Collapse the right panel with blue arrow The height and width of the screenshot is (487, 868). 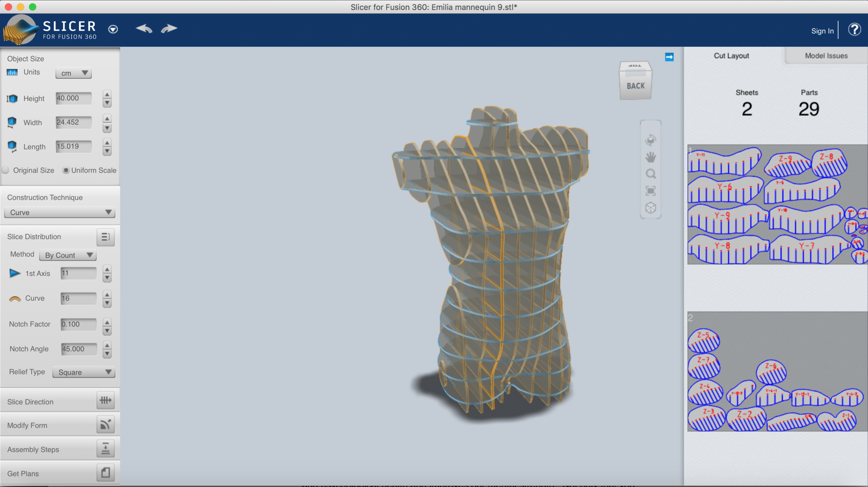click(x=669, y=57)
